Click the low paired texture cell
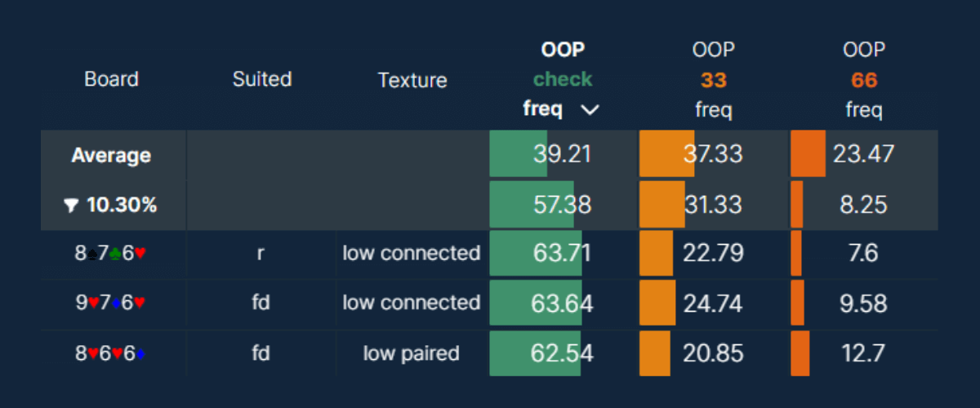 (412, 353)
